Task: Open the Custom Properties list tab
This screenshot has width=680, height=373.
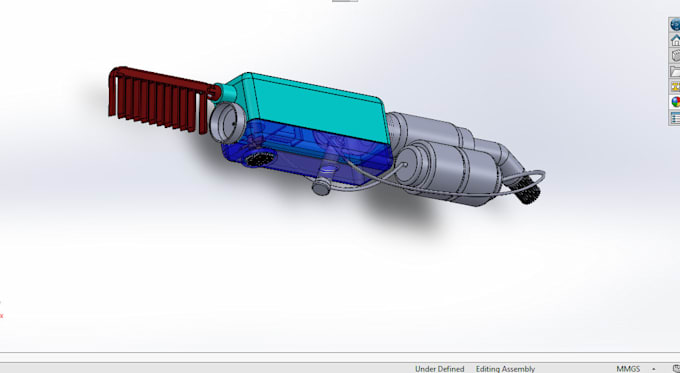Action: (675, 118)
